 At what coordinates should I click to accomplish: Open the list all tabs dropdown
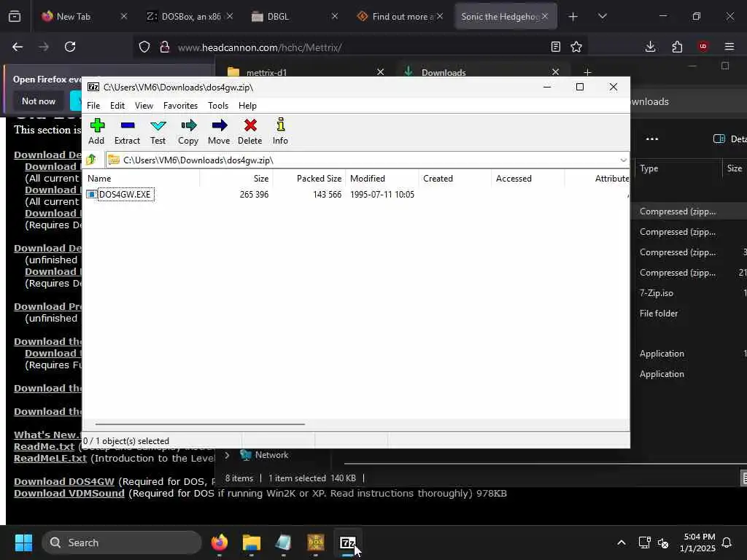[603, 16]
